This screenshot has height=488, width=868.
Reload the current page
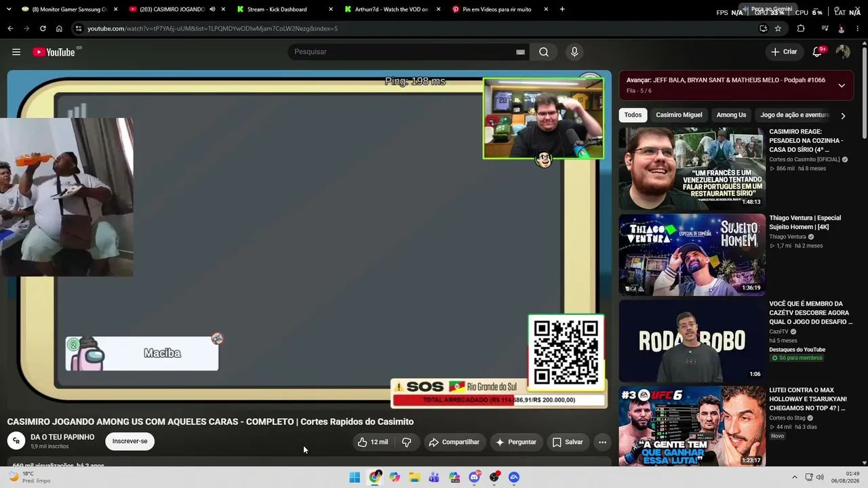click(43, 28)
